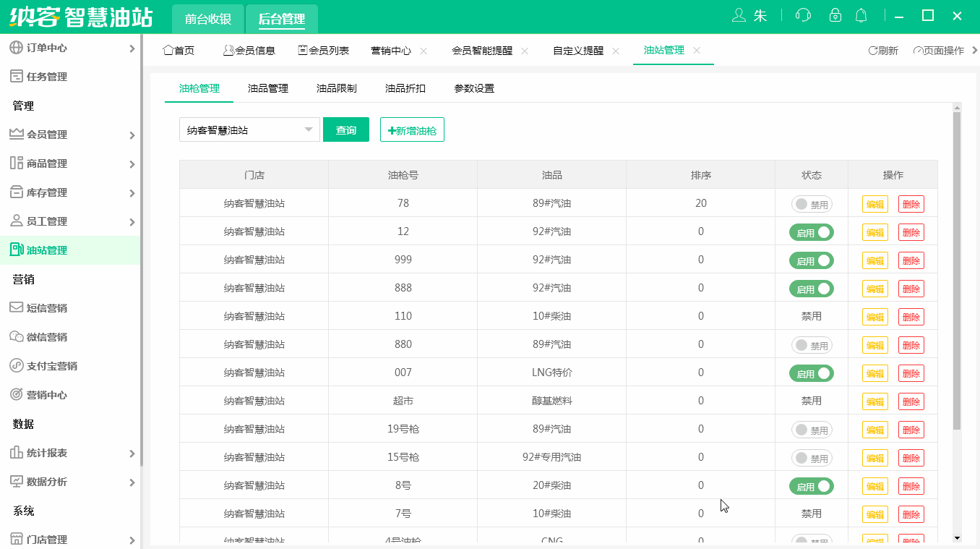Turn off the 启用 switch for gun 007
The image size is (980, 549).
[x=811, y=373]
